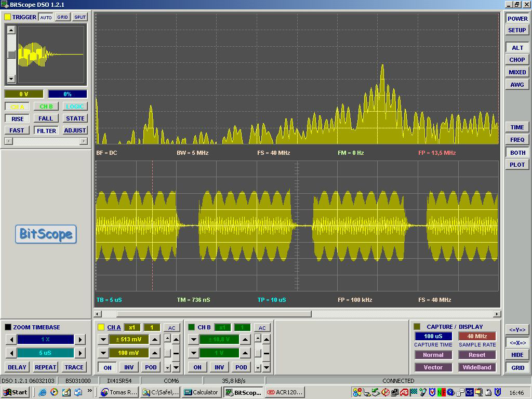This screenshot has width=532, height=399.
Task: Raise the CH A ±513 mV range
Action: pos(155,339)
